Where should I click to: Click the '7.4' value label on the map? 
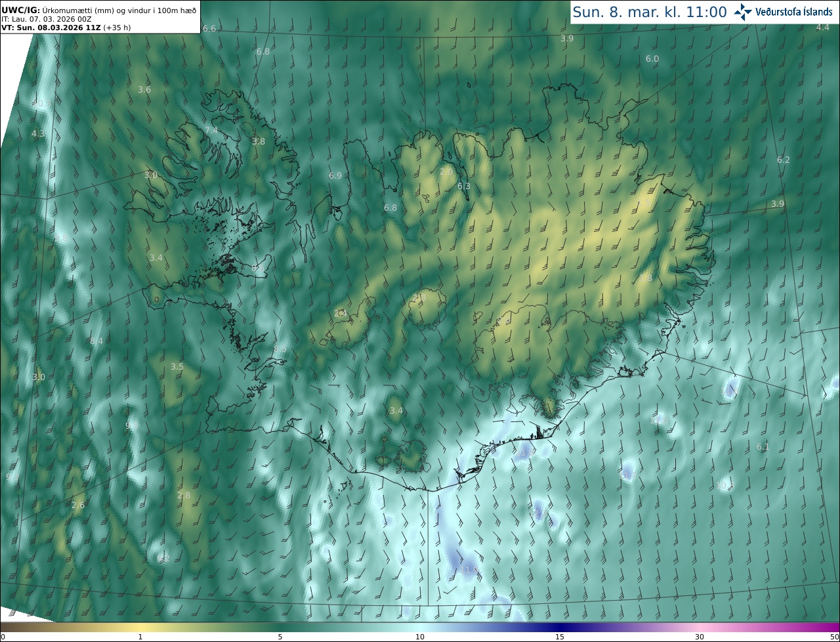[211, 131]
